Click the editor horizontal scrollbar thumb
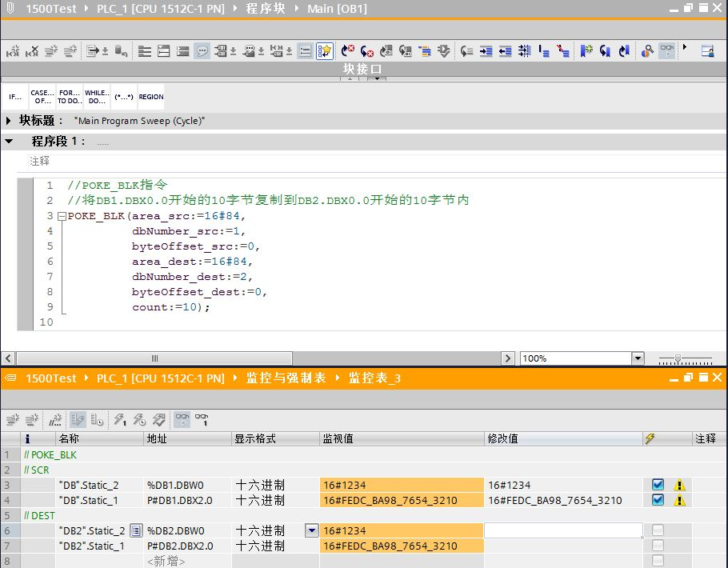The image size is (728, 568). click(154, 358)
